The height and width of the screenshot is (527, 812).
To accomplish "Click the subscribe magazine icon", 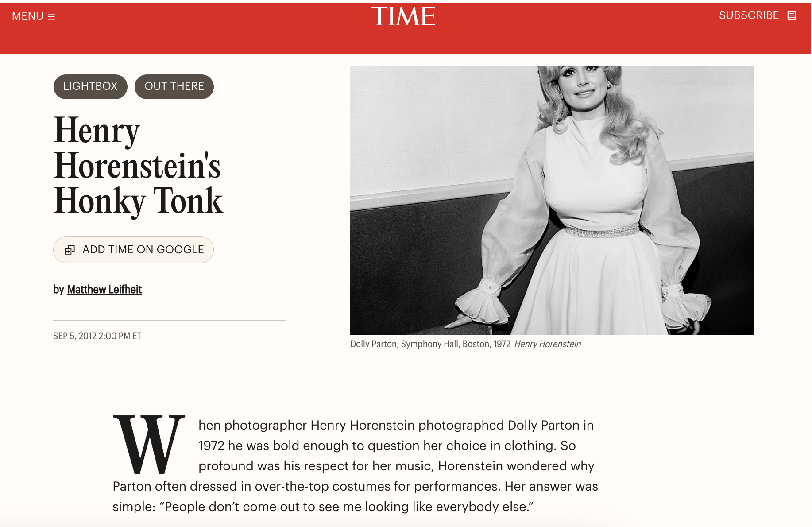I will click(x=792, y=16).
